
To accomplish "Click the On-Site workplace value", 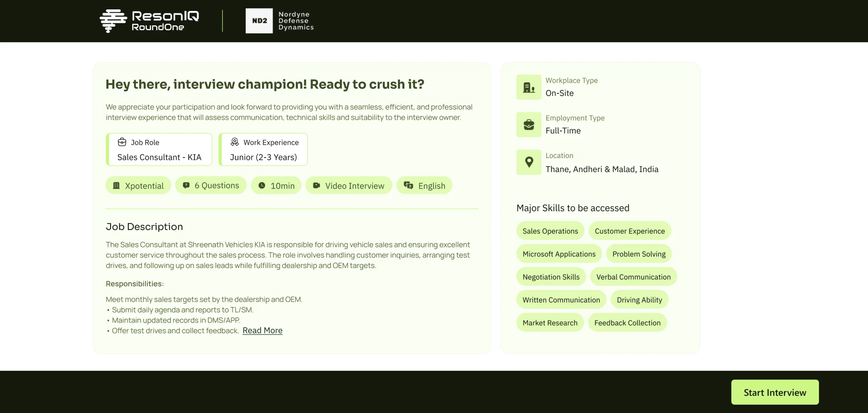I will tap(560, 93).
